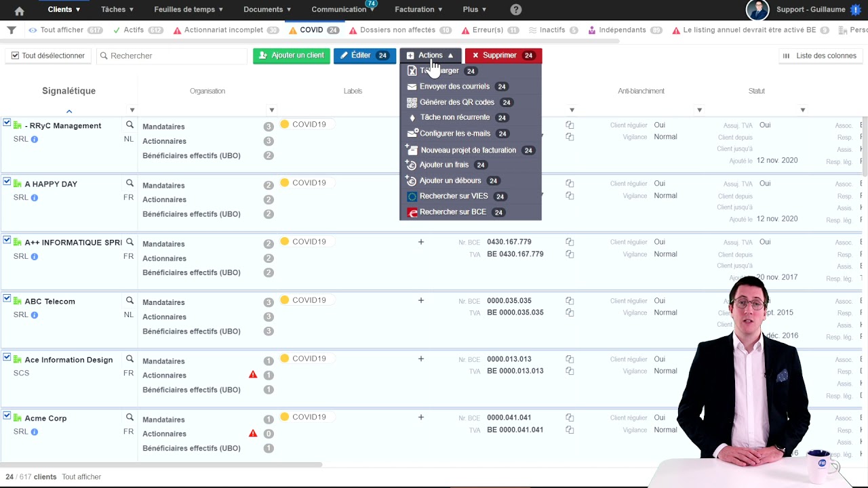Click warning triangle on Ace Information Design Actionnaires

253,374
